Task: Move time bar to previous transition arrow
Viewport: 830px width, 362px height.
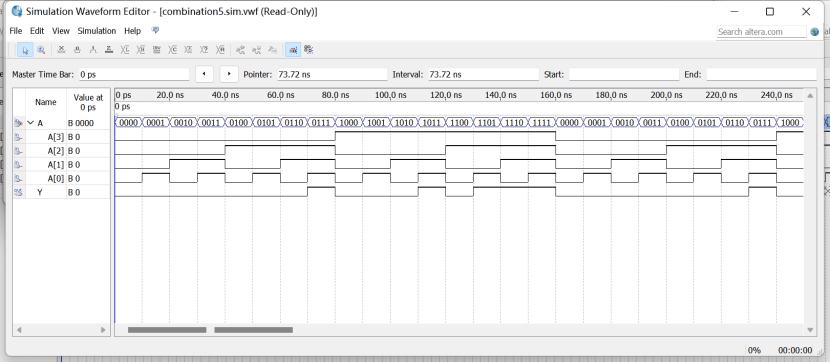Action: point(204,74)
